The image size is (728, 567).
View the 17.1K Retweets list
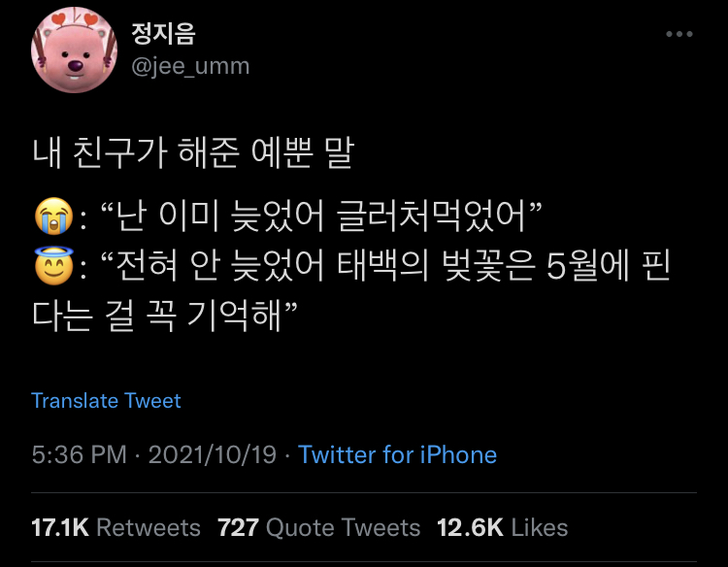116,528
